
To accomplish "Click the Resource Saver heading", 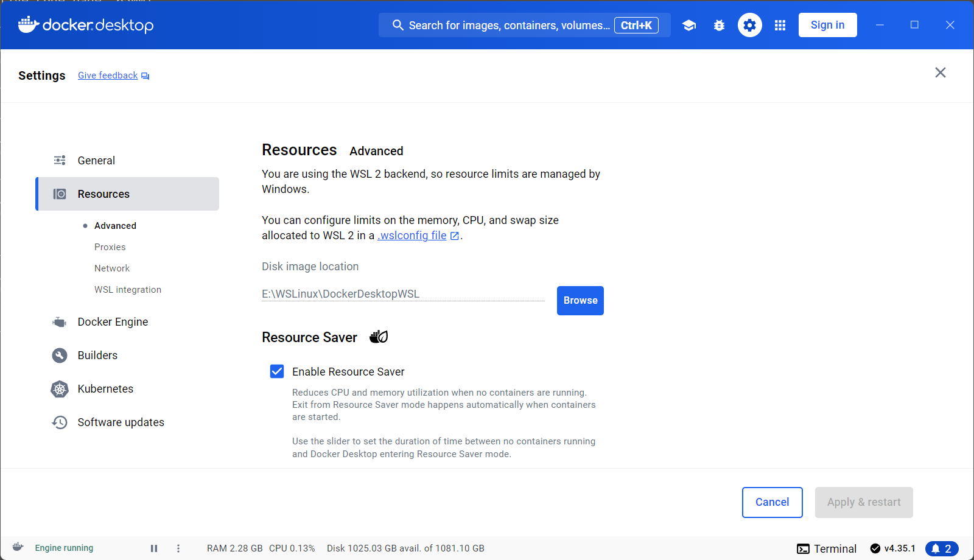I will (309, 337).
